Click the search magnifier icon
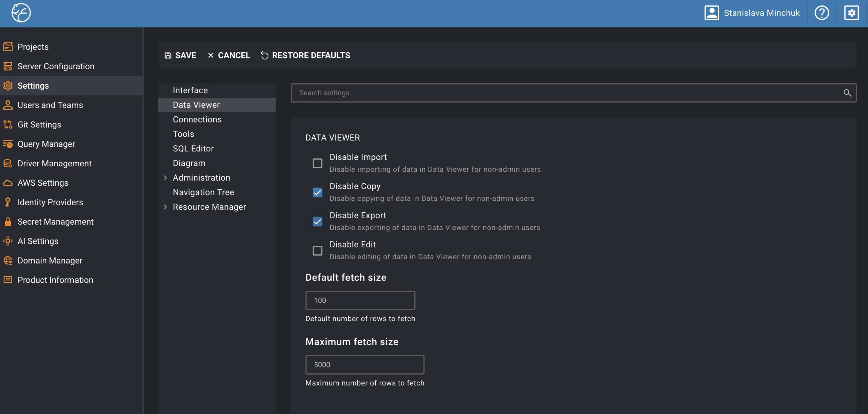Screen dimensions: 868x414 (x=847, y=93)
